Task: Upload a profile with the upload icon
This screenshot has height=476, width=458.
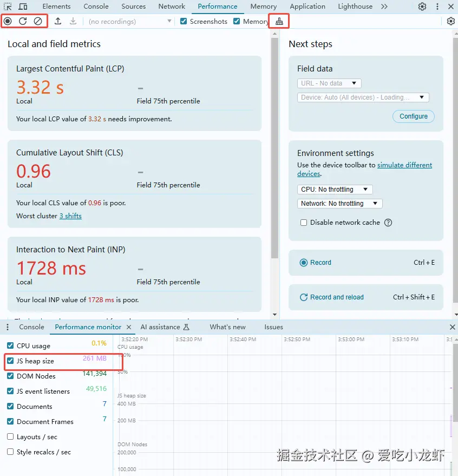Action: [58, 21]
